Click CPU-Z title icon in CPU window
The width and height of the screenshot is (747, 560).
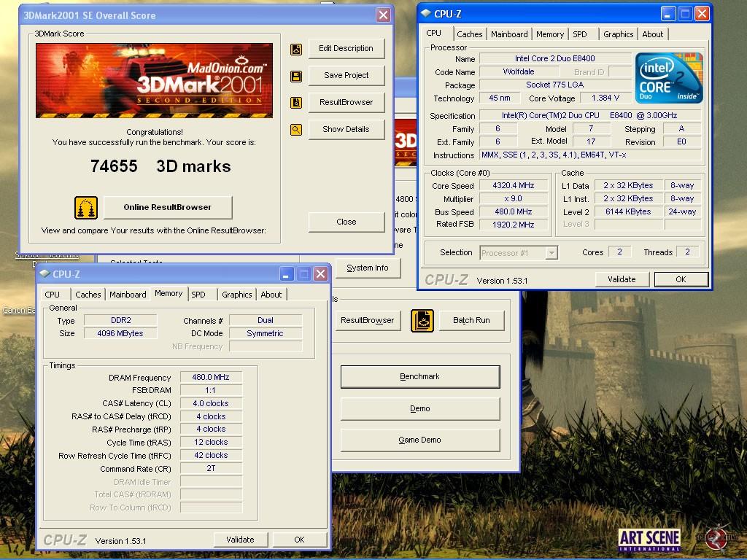pos(426,13)
